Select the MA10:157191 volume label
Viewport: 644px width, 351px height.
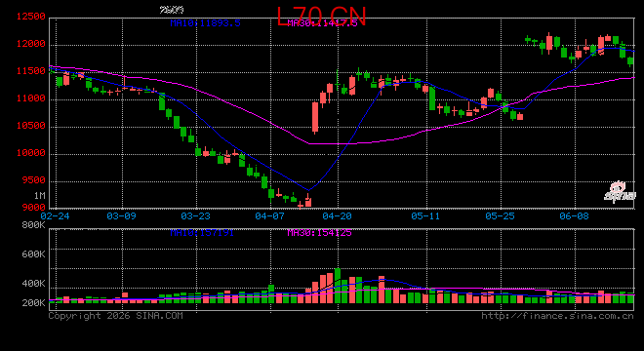202,233
